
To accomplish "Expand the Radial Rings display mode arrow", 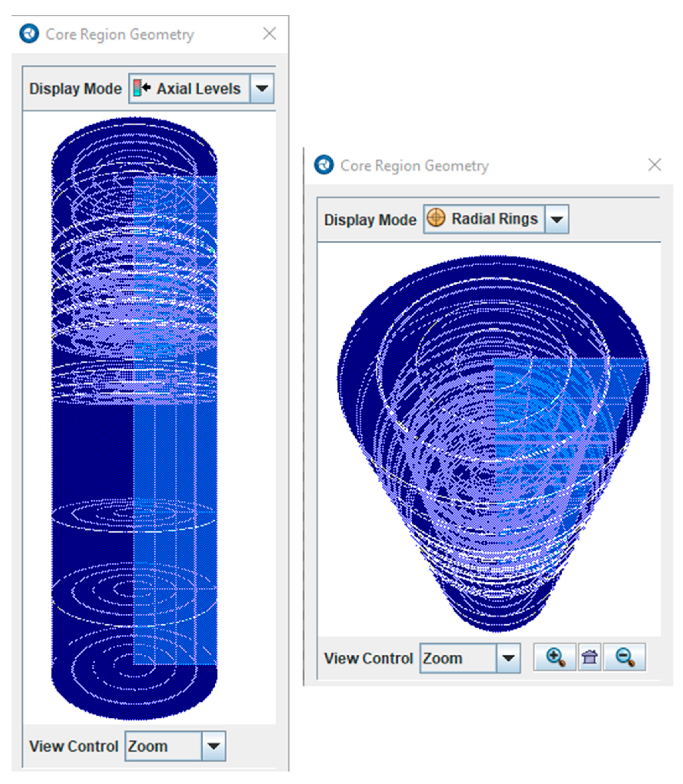I will tap(557, 219).
